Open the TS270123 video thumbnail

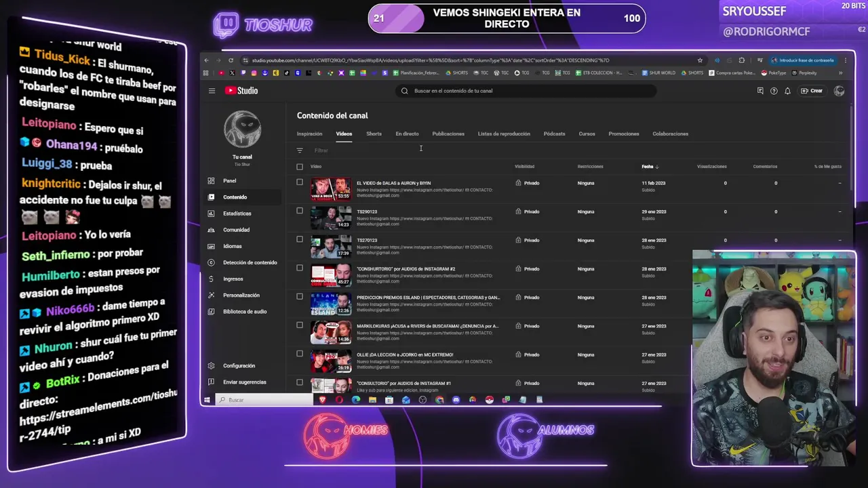[x=331, y=247]
